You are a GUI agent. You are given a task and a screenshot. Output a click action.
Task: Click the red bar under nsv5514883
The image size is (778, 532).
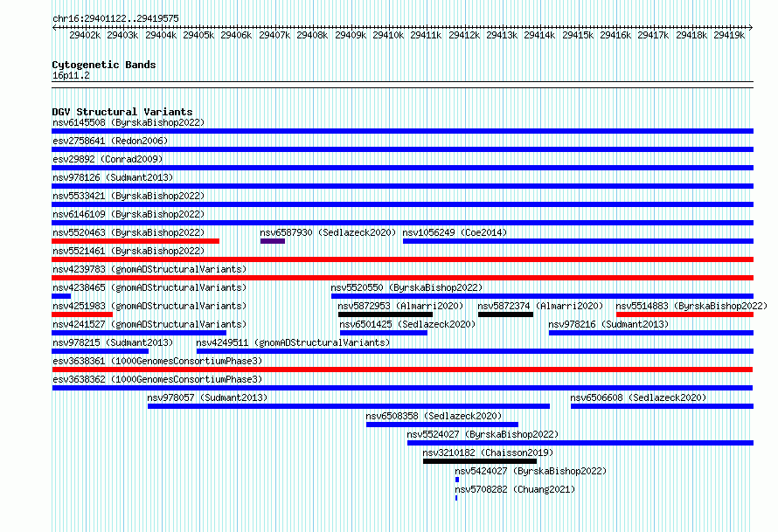point(684,314)
